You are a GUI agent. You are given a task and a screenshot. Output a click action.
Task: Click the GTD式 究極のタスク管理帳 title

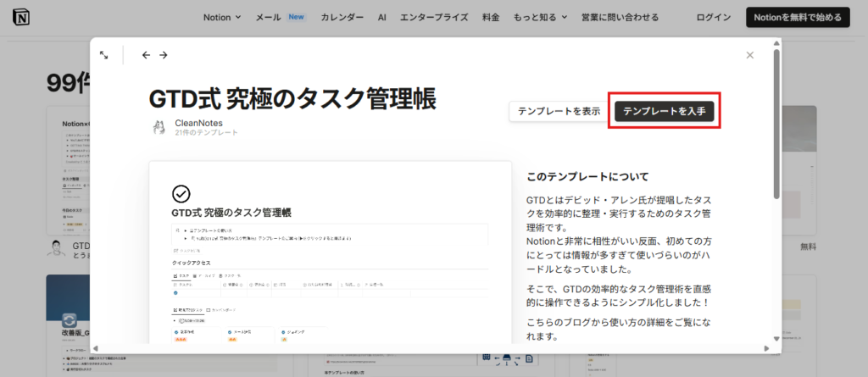pyautogui.click(x=292, y=99)
